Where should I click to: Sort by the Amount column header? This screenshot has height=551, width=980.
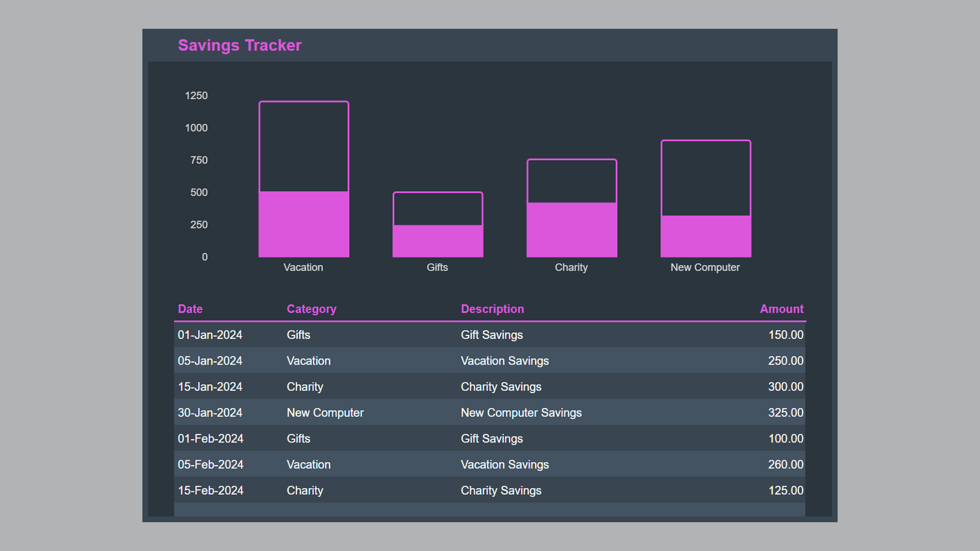(781, 309)
